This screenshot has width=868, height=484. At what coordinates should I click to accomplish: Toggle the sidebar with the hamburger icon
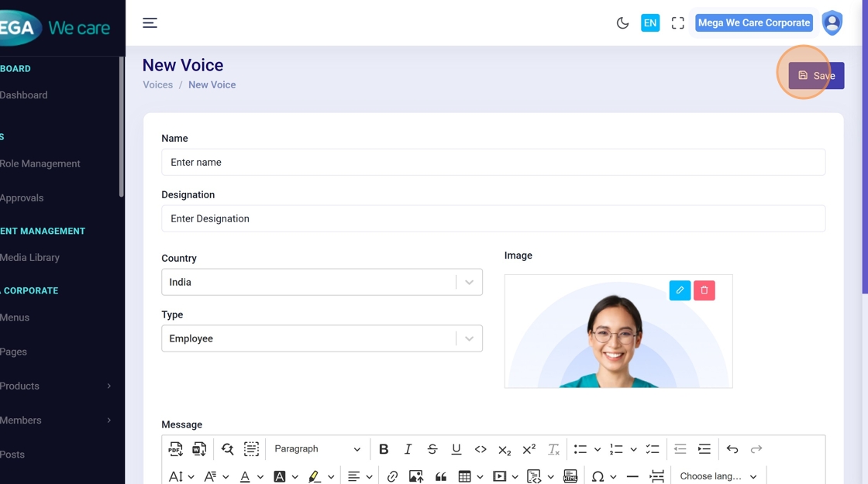[x=150, y=23]
